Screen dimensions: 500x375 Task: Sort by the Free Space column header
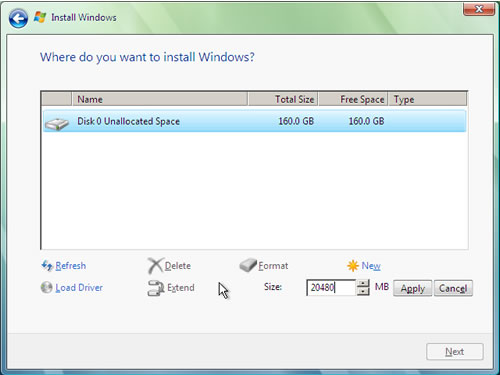(353, 99)
